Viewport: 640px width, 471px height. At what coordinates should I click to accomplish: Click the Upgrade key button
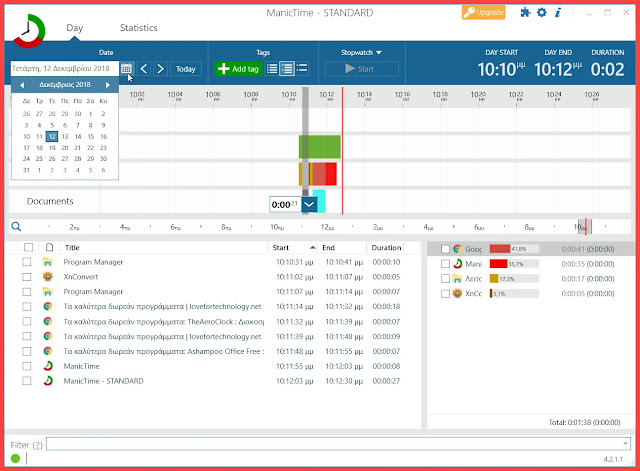pos(483,13)
